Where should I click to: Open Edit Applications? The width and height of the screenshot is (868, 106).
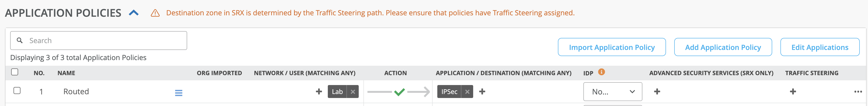[x=819, y=47]
